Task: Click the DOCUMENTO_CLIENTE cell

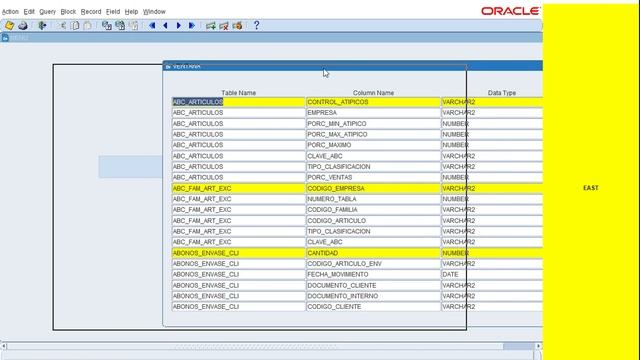Action: tap(373, 285)
